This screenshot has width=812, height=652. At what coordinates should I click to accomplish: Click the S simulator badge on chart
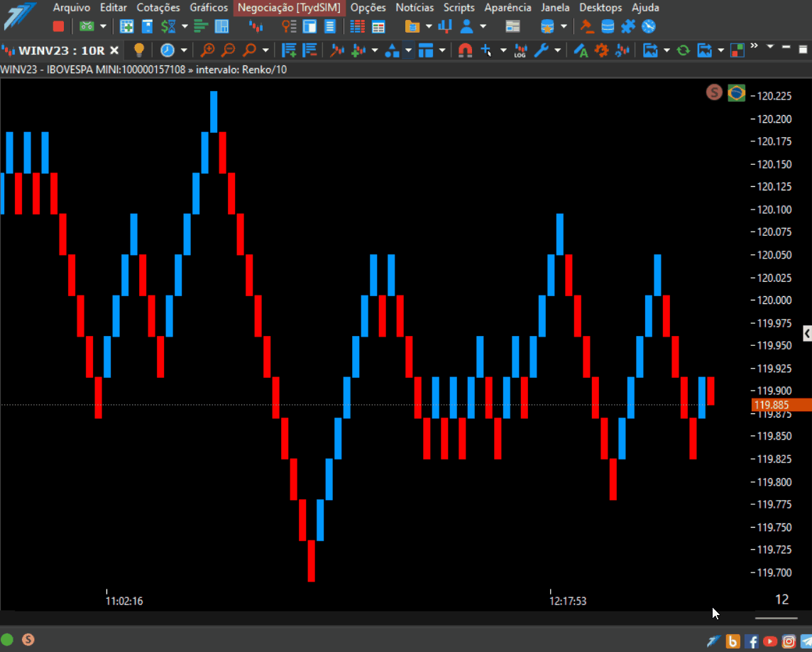click(714, 92)
